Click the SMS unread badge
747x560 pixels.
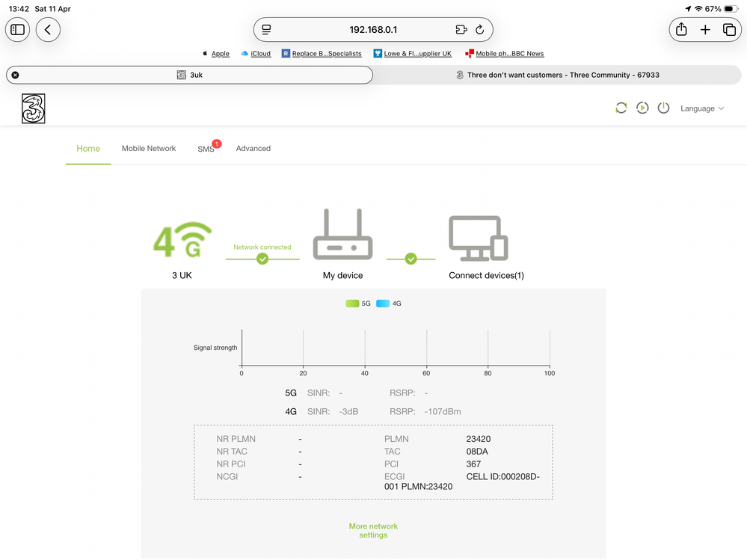[x=217, y=144]
